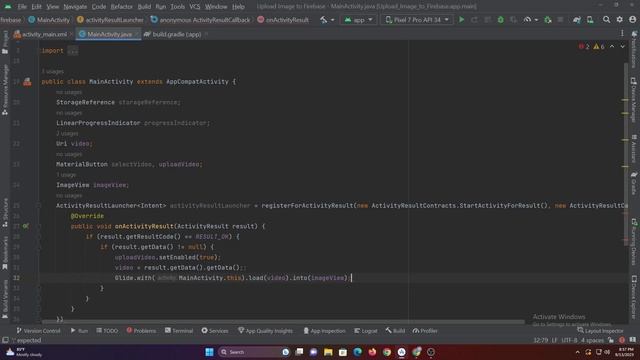Click the red error count indicator
640x360 pixels.
(x=584, y=47)
